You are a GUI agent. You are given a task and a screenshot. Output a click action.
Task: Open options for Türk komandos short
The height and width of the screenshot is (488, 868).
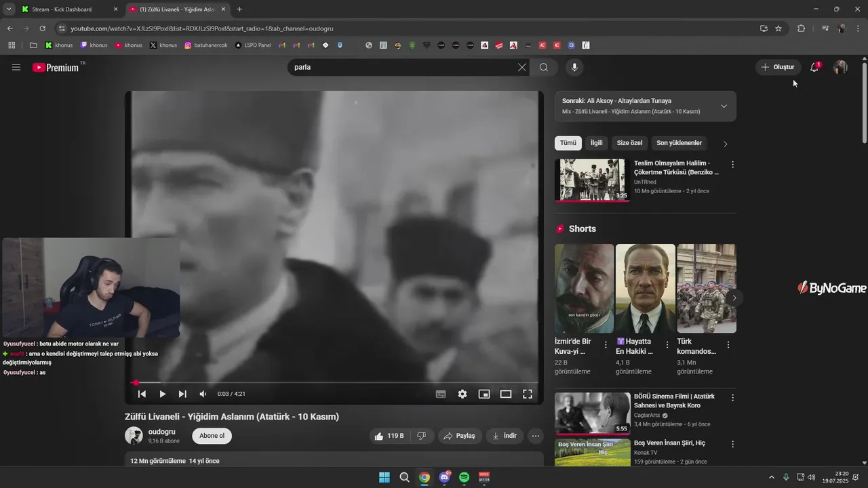728,345
